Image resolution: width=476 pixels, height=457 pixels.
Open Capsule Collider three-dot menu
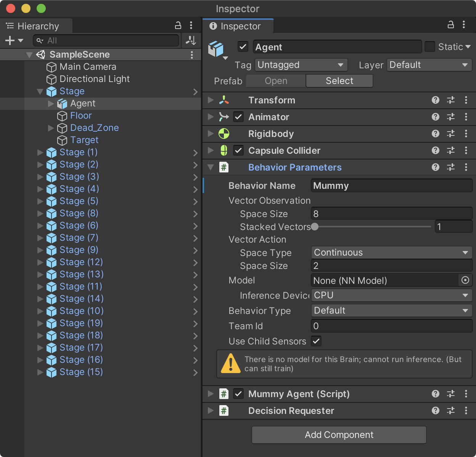(466, 150)
